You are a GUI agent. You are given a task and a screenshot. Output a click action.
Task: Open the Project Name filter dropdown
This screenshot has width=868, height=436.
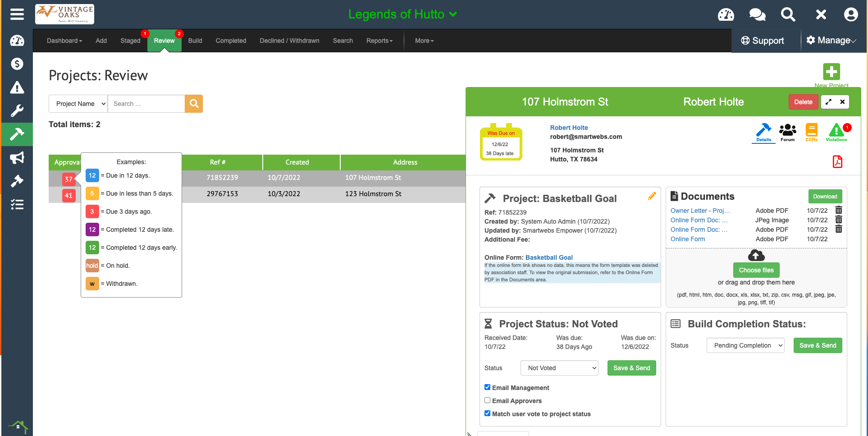coord(78,104)
